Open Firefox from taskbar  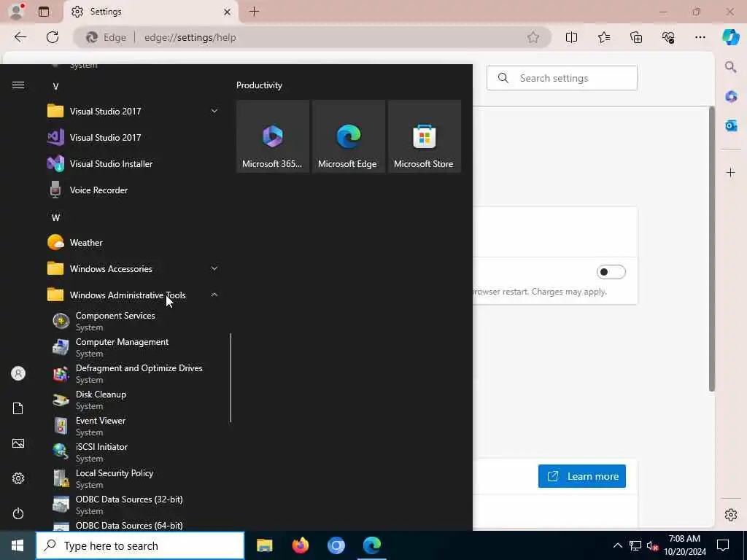pyautogui.click(x=300, y=545)
